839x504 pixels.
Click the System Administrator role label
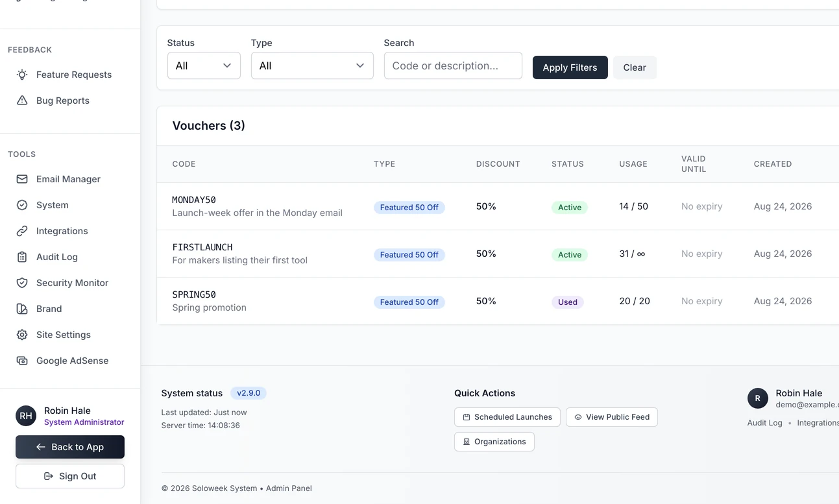point(84,422)
